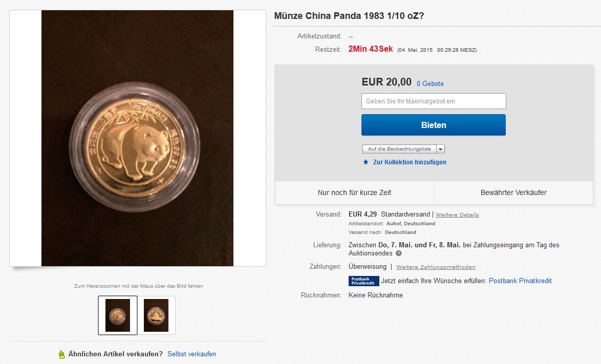The width and height of the screenshot is (601, 364).
Task: Select the second coin thumbnail
Action: pyautogui.click(x=156, y=315)
